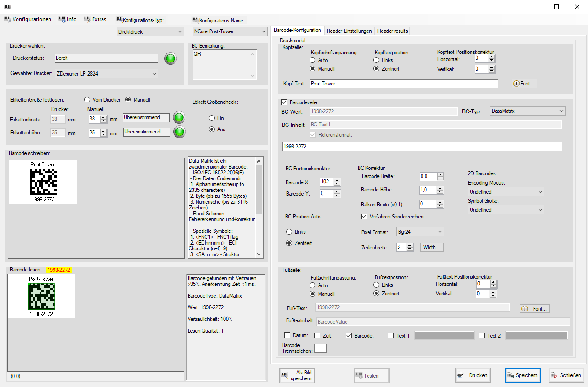Click the Kopf-Text input field

pyautogui.click(x=404, y=84)
